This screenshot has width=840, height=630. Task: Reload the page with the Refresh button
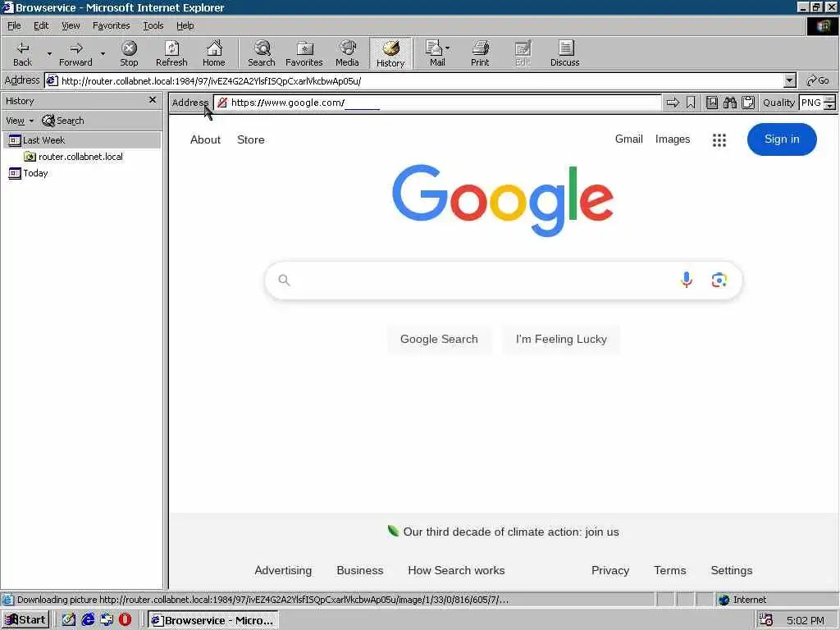(171, 53)
